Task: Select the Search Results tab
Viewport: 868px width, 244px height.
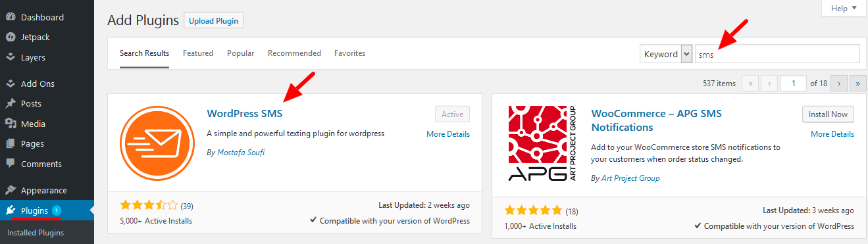Action: (144, 53)
